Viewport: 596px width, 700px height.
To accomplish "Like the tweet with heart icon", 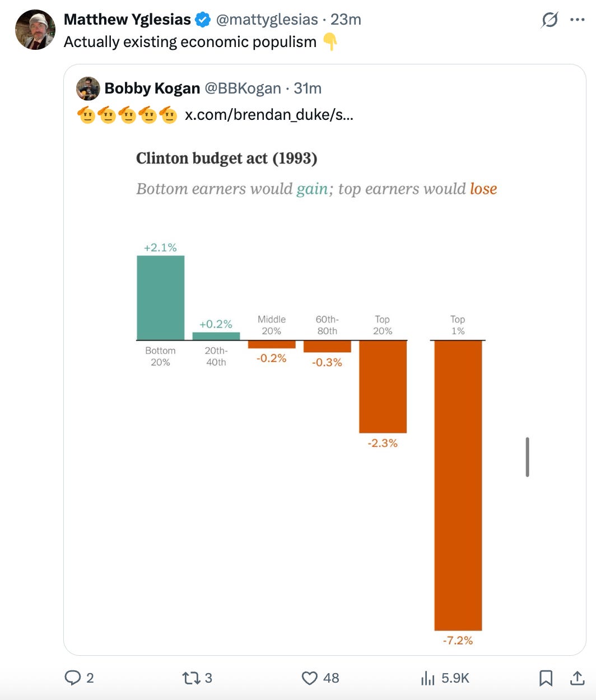I will coord(310,678).
